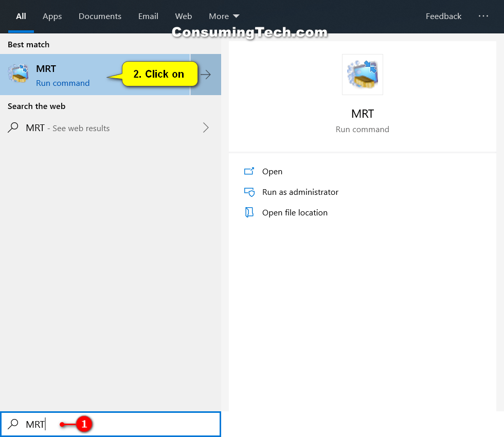Screen dimensions: 504x437
Task: Select the Web search filter
Action: 184,16
